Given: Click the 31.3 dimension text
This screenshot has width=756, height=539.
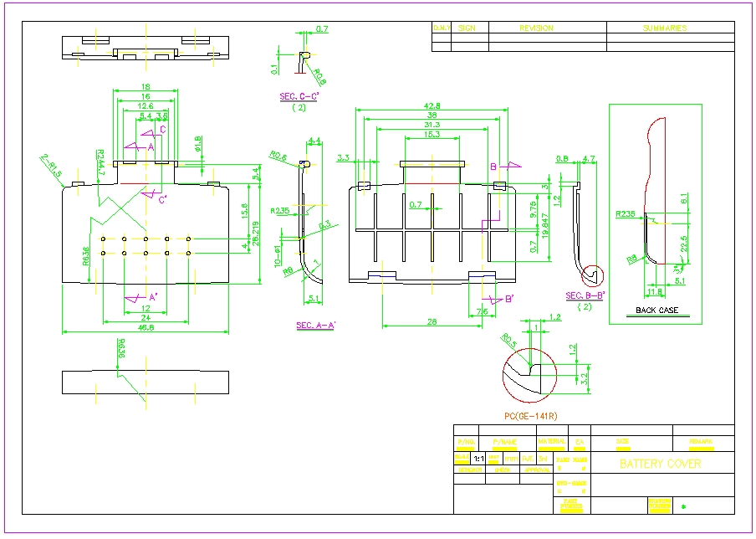Looking at the screenshot, I should coord(432,125).
